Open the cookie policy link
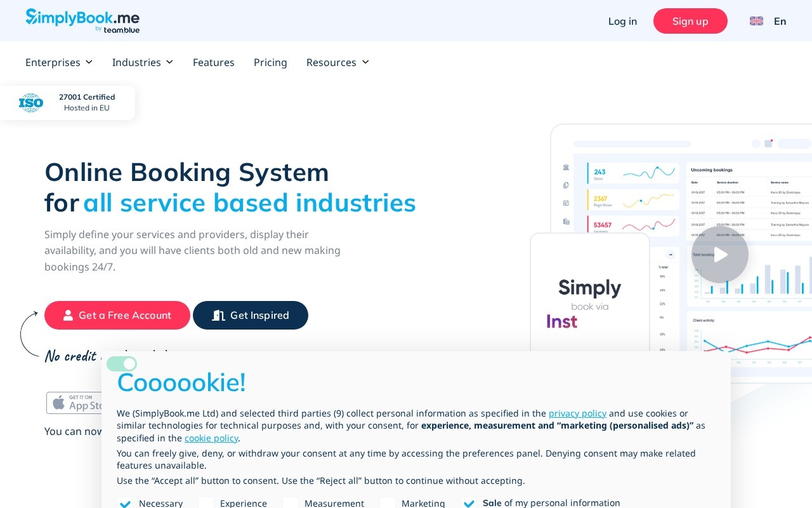This screenshot has width=812, height=508. [211, 438]
